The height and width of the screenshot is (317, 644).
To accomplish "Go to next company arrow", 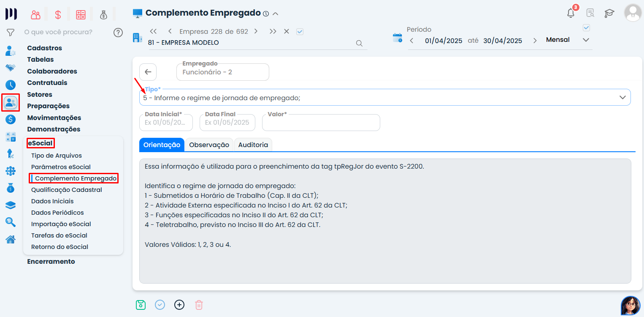I will 256,31.
